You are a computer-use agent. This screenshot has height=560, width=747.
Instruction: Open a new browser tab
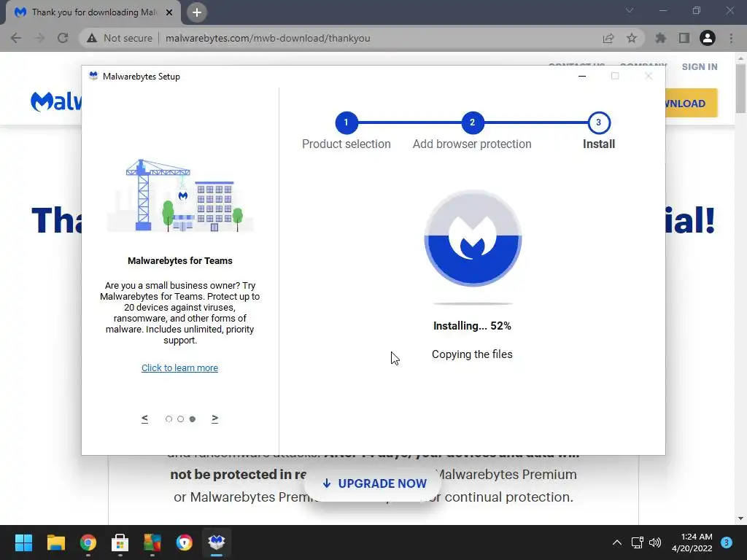tap(197, 12)
